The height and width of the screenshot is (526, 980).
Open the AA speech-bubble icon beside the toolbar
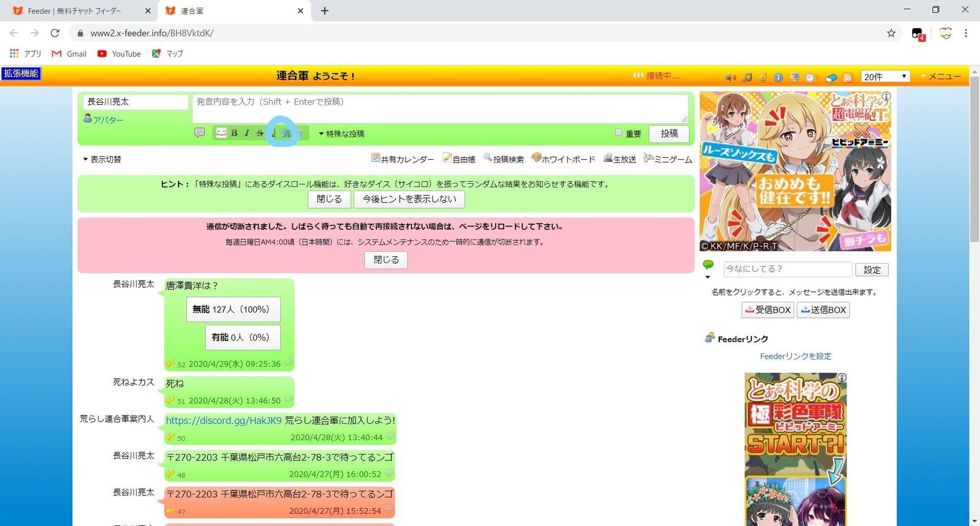200,133
